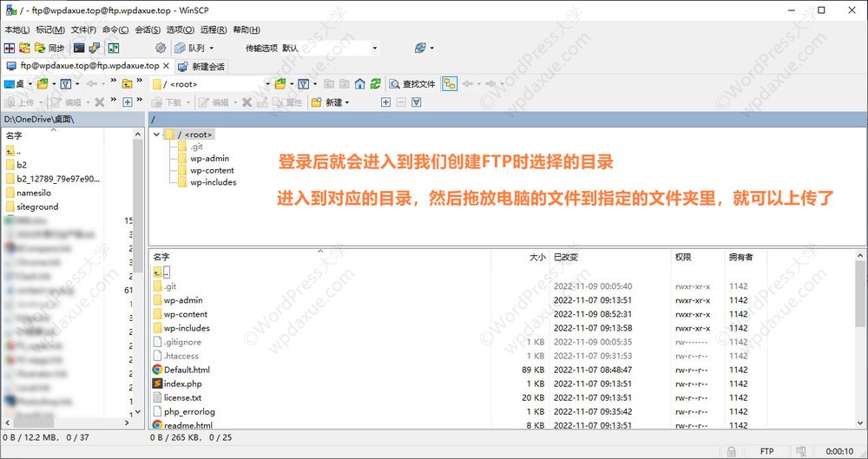Close the ftp@wpdaxue.top session tab
This screenshot has width=868, height=459.
coord(166,66)
